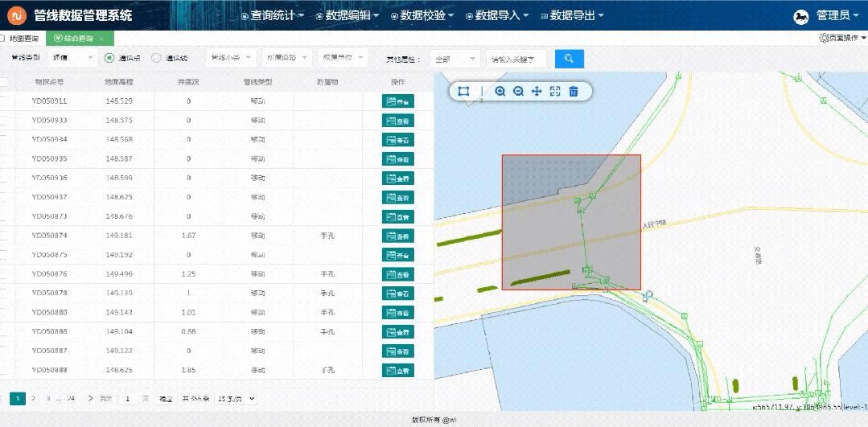Open the 查询统计 menu
The image size is (868, 427).
coord(272,15)
